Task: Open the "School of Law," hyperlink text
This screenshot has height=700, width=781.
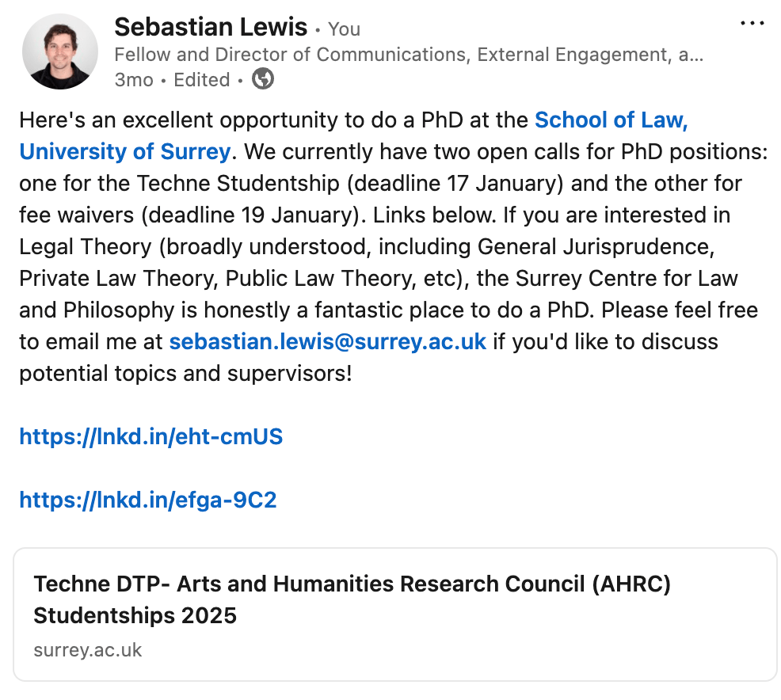Action: (x=611, y=120)
